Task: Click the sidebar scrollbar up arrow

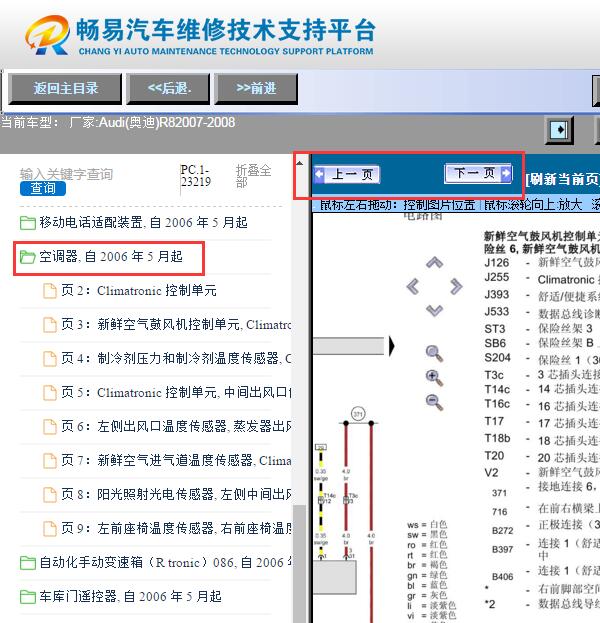Action: click(x=300, y=163)
